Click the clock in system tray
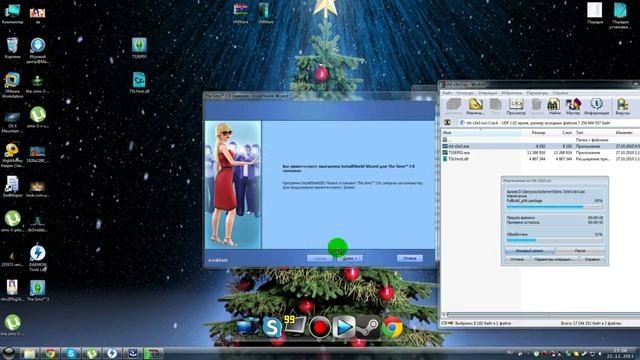This screenshot has height=360, width=640. click(x=620, y=353)
